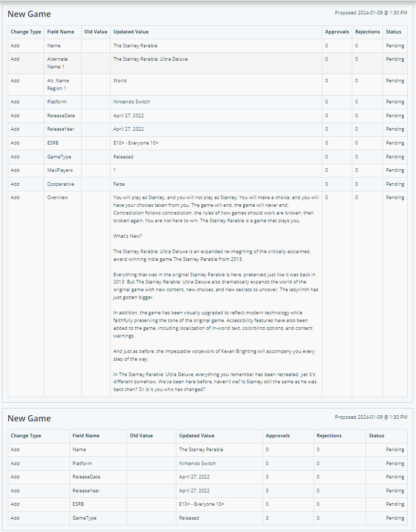
Task: Click the Pending status in the MaxPlayers row
Action: (x=395, y=170)
